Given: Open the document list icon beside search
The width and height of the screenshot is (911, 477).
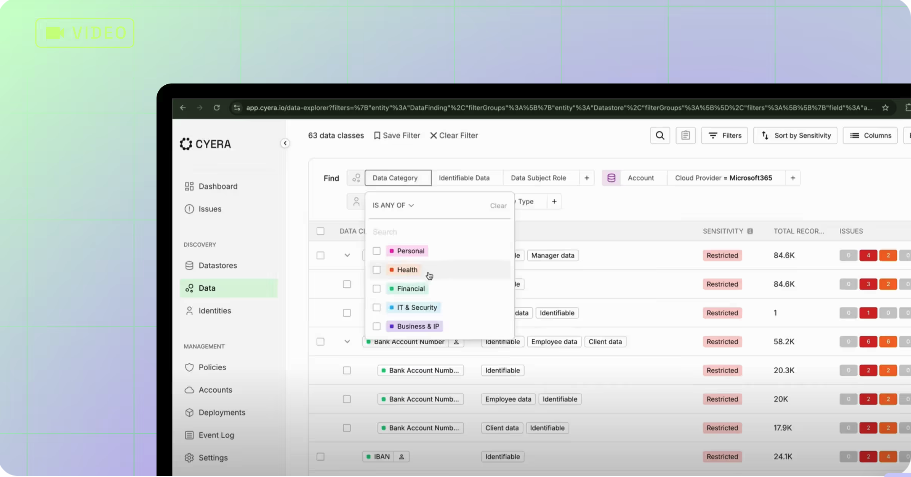Looking at the screenshot, I should click(686, 135).
